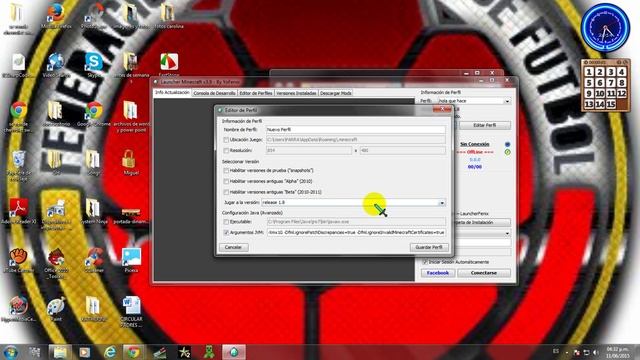Image resolution: width=640 pixels, height=360 pixels.
Task: Open the dropdown below Carpeta de Instalación
Action: pos(507,233)
